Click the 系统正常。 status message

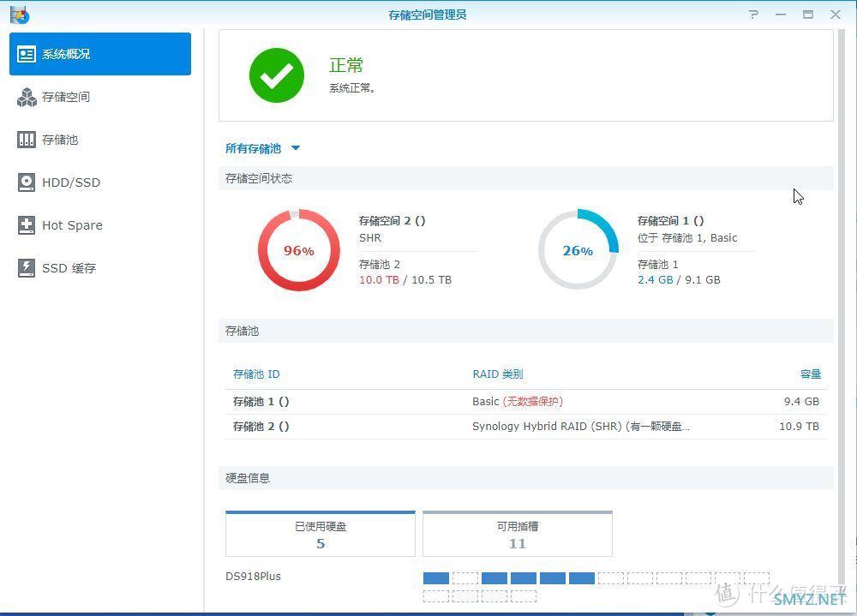[x=352, y=88]
